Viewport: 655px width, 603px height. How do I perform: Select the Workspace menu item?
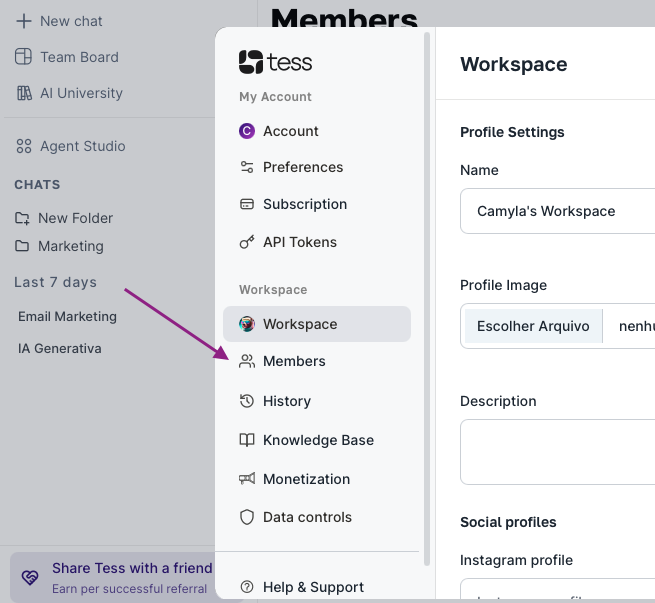click(317, 324)
